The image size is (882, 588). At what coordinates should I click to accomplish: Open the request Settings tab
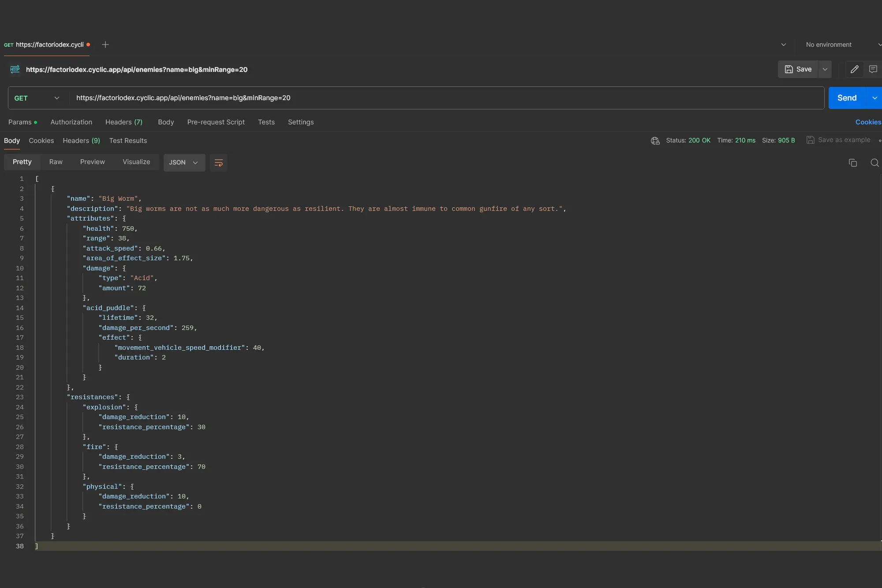point(301,122)
